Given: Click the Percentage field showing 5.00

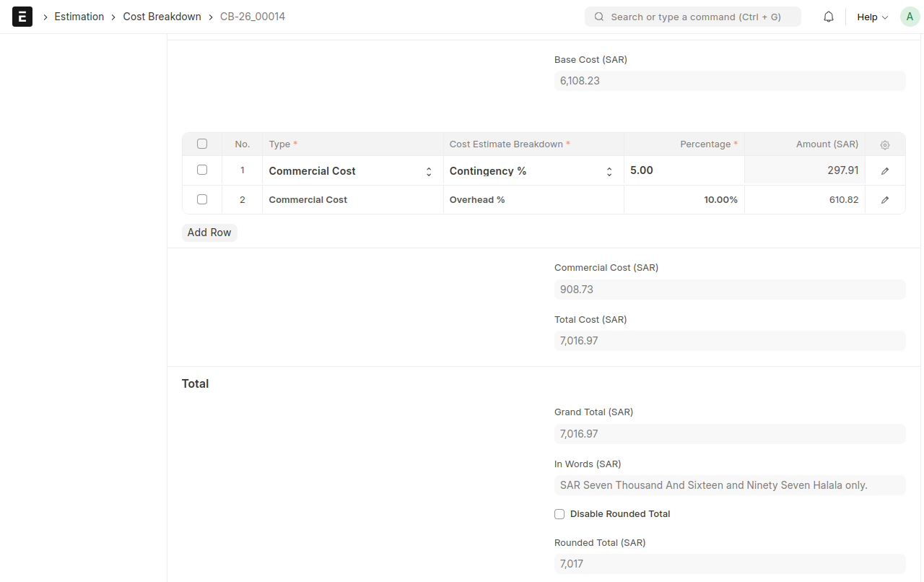Looking at the screenshot, I should (683, 171).
